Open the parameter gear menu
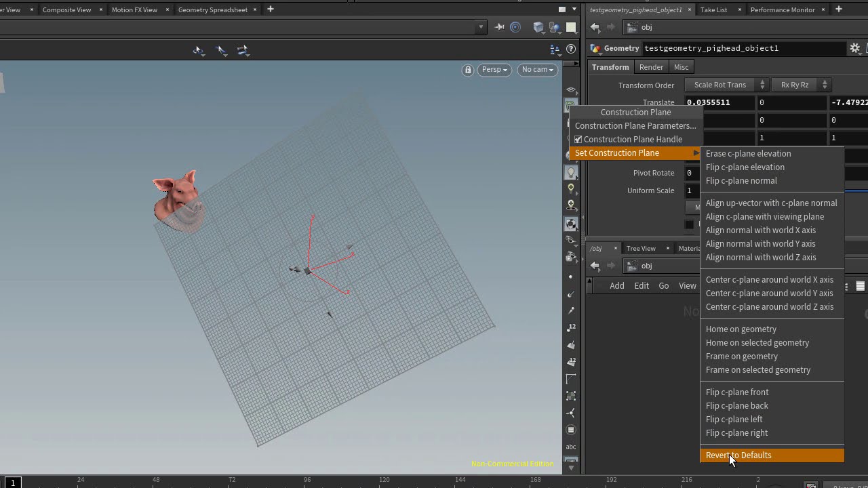Viewport: 868px width, 488px height. point(854,48)
